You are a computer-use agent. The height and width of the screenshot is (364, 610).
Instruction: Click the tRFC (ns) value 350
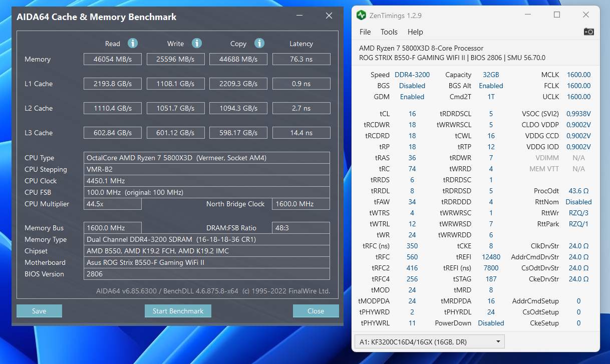(x=412, y=246)
